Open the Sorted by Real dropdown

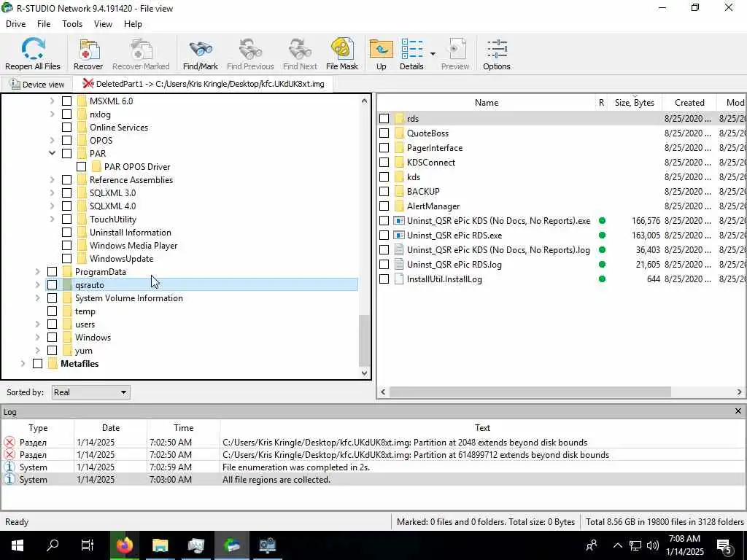coord(90,392)
